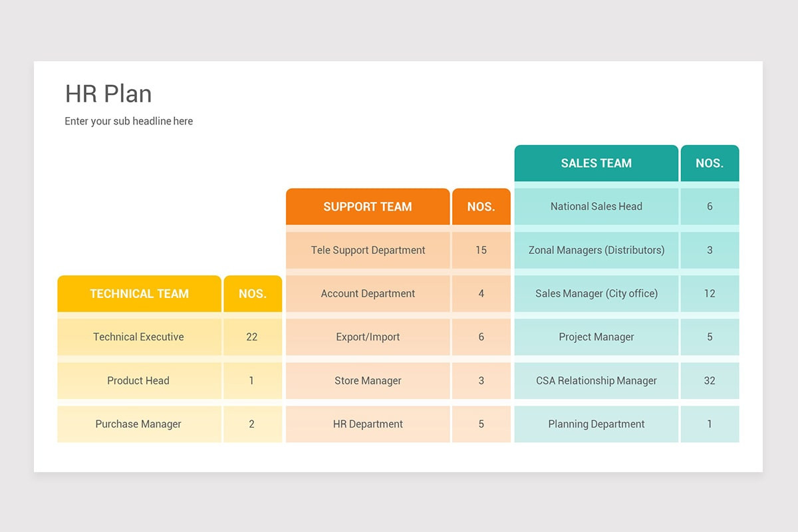Screen dimensions: 798x532
Task: Click the CSA Relationship Manager cell
Action: click(596, 380)
